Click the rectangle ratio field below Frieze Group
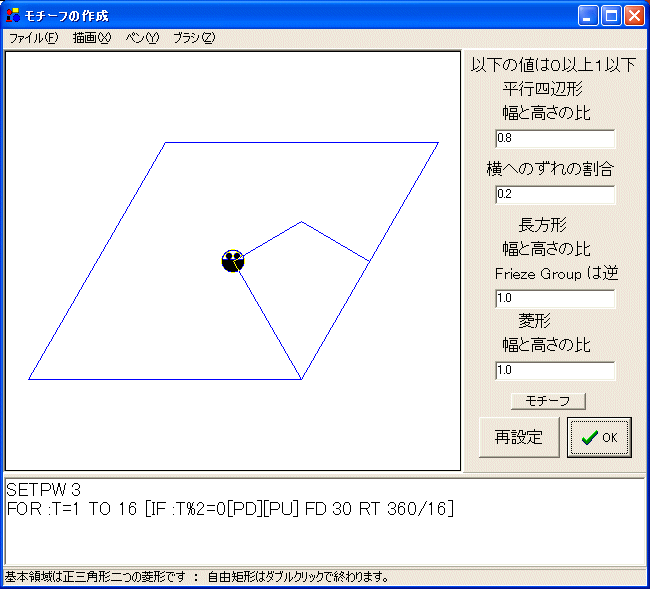Viewport: 650px width, 589px height. tap(555, 298)
